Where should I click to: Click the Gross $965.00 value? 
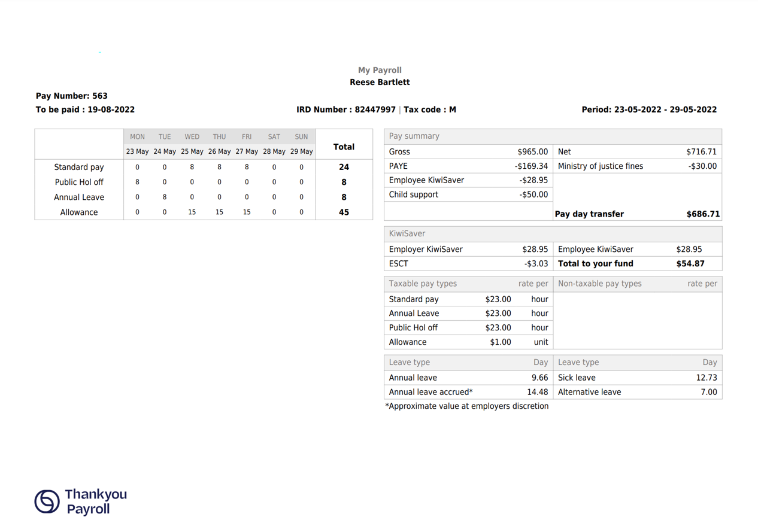point(532,151)
